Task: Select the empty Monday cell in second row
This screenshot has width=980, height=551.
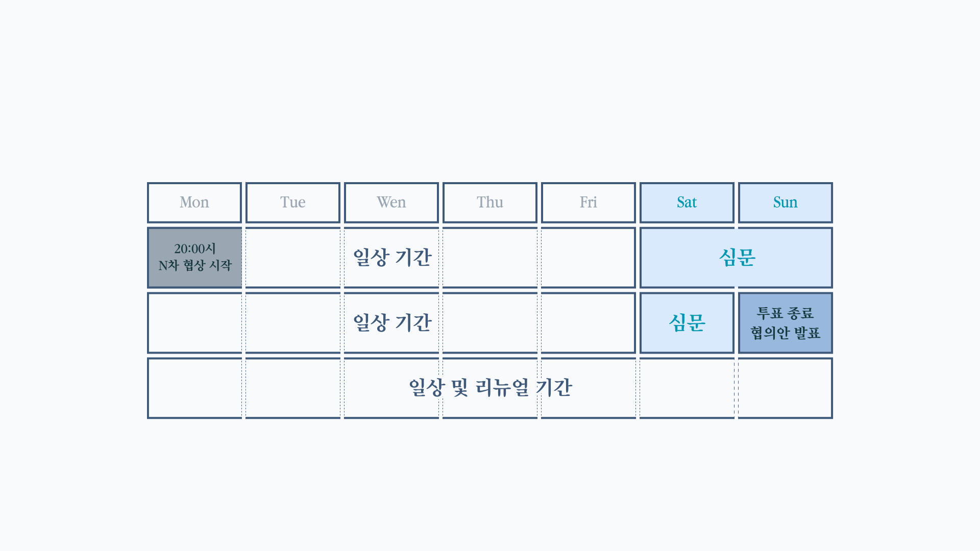Action: pyautogui.click(x=194, y=323)
